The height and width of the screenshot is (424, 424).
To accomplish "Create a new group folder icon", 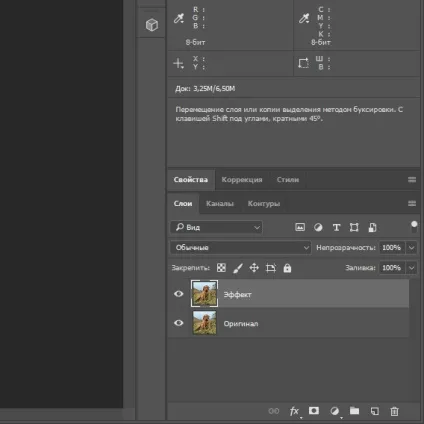I will point(354,411).
